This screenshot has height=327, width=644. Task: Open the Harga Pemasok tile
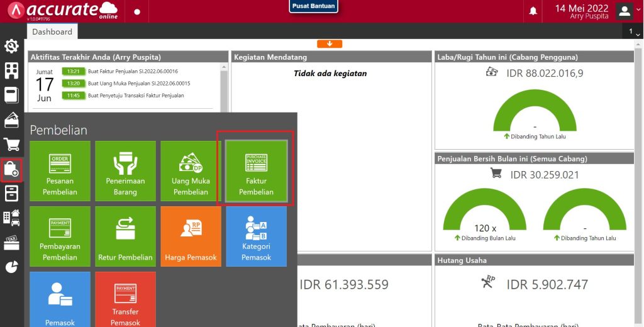click(x=191, y=236)
